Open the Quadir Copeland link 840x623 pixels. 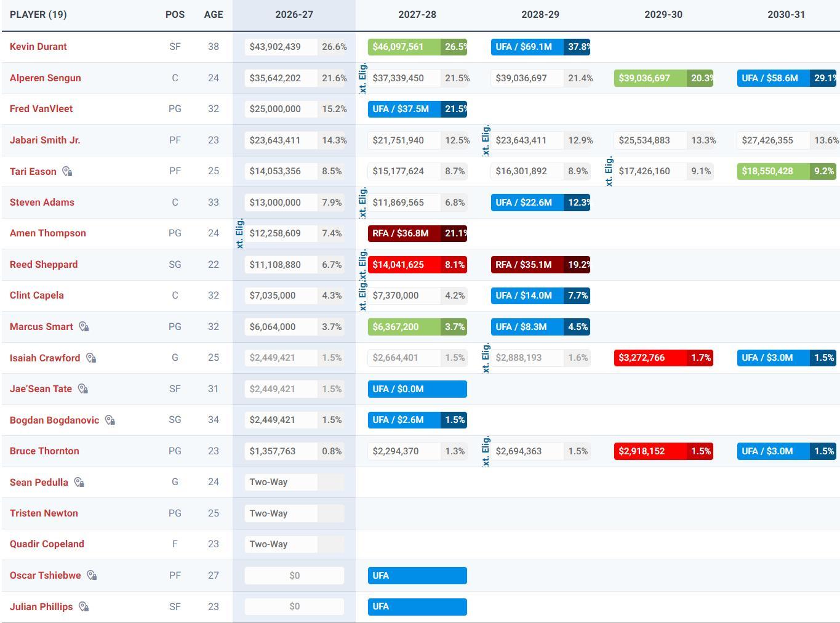(47, 544)
